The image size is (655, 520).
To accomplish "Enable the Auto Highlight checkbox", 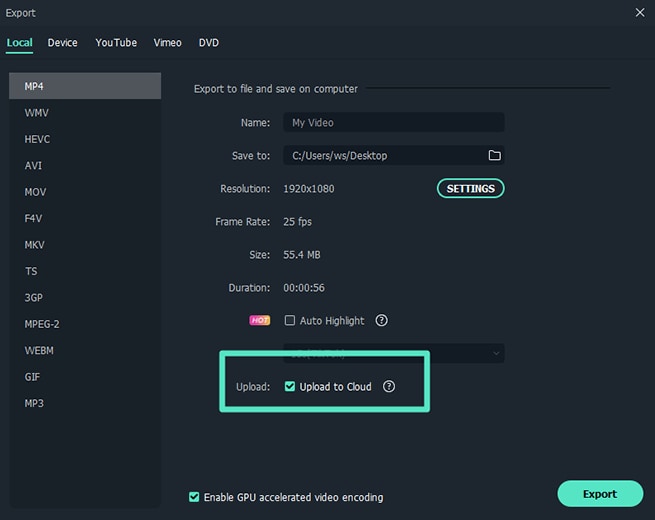I will pyautogui.click(x=290, y=321).
